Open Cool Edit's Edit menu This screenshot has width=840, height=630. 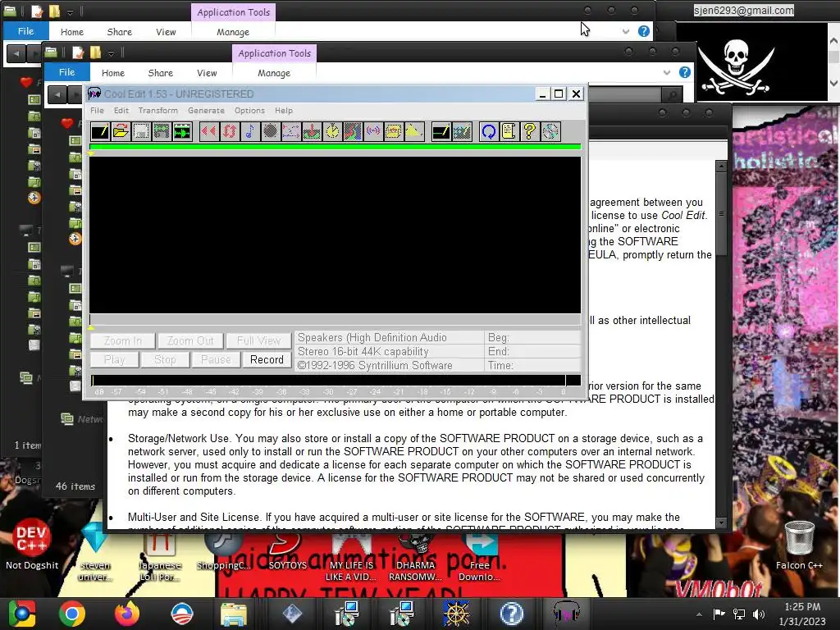(x=121, y=111)
